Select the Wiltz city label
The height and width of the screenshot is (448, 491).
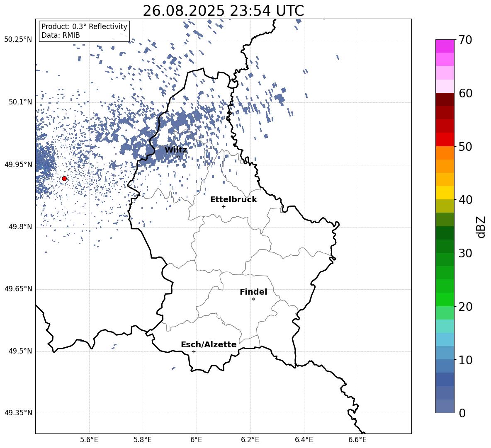click(x=176, y=150)
